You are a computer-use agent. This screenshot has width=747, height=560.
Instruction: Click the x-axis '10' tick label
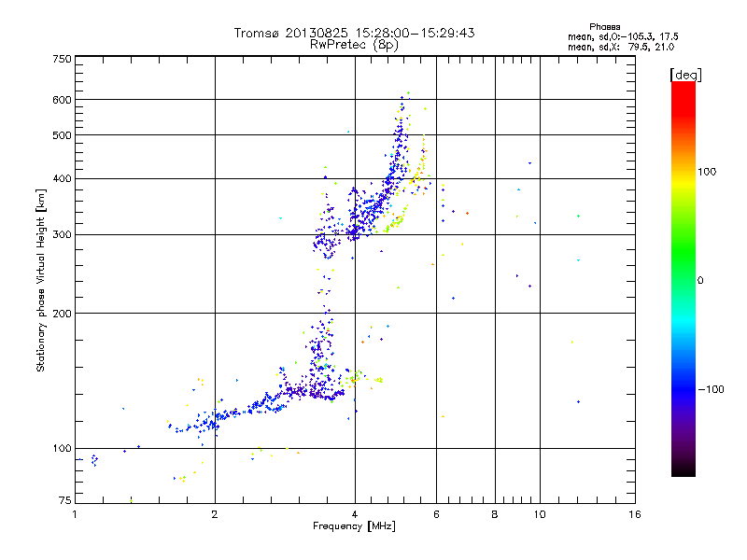pos(540,514)
